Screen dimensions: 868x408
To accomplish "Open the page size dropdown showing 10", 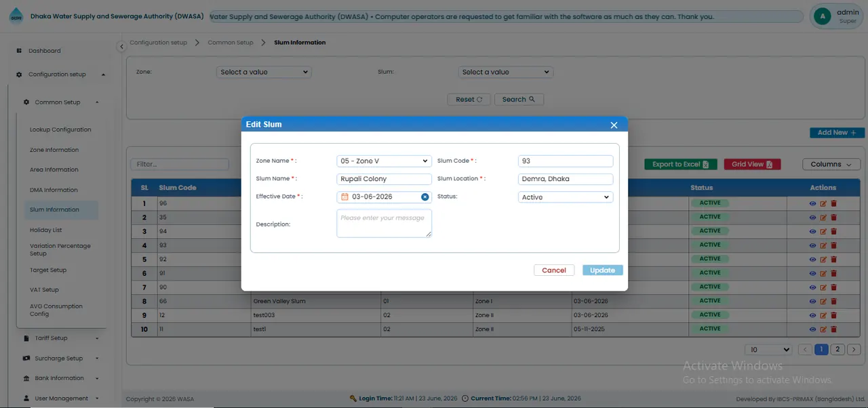I will pyautogui.click(x=768, y=350).
